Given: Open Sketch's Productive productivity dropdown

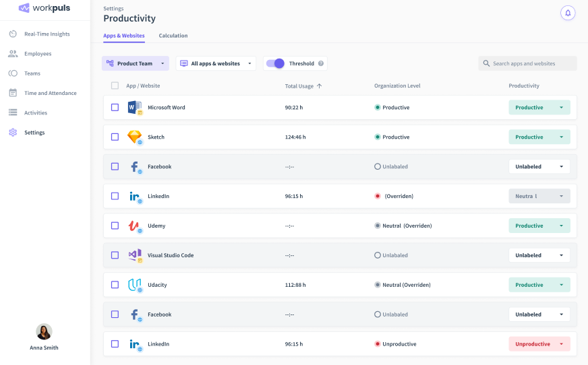Looking at the screenshot, I should [x=539, y=137].
